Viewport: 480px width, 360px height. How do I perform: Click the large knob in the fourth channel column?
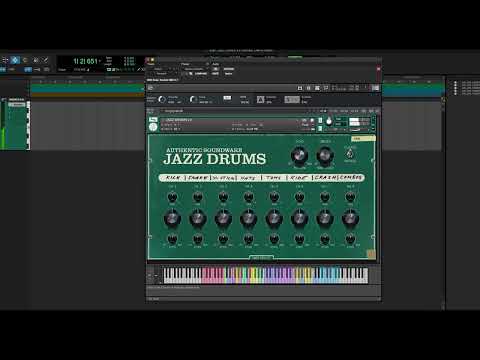pyautogui.click(x=248, y=219)
